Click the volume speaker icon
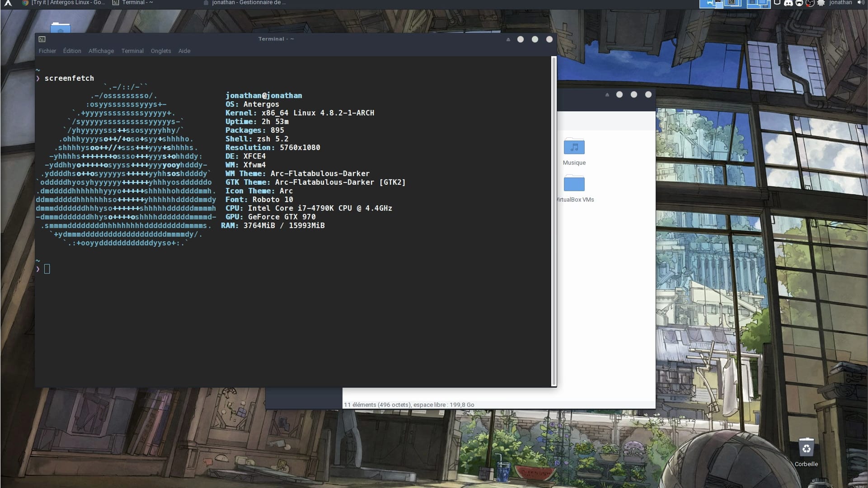Viewport: 868px width, 488px height. tap(861, 3)
